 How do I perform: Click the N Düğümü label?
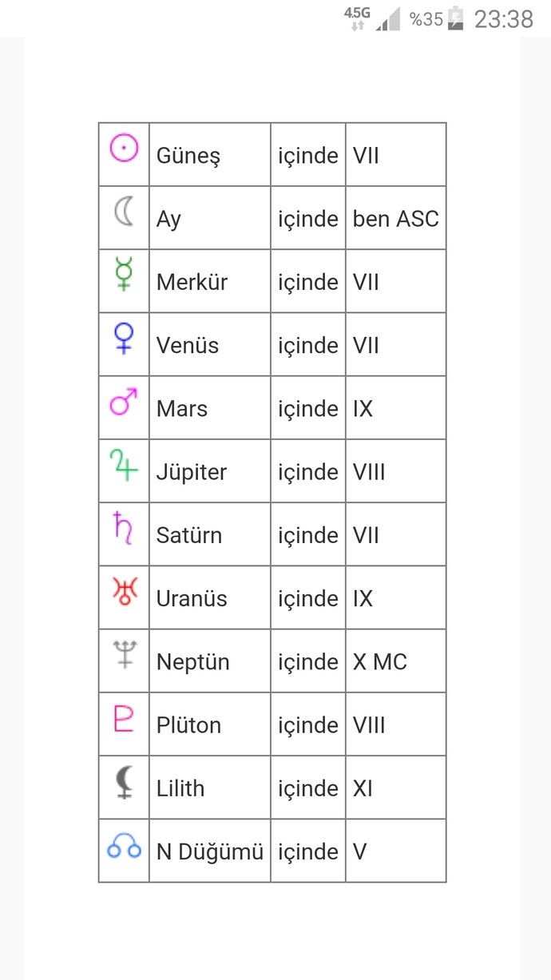pyautogui.click(x=210, y=852)
